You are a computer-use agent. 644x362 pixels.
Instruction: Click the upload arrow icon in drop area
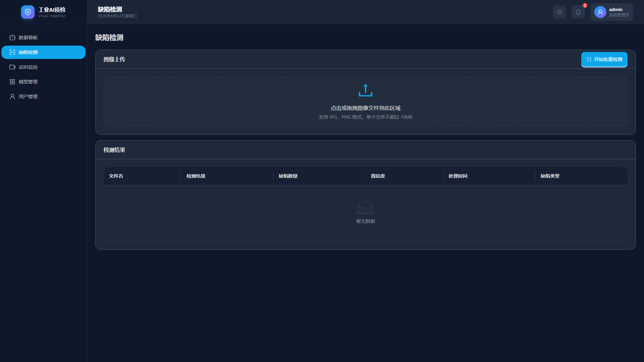click(x=366, y=90)
